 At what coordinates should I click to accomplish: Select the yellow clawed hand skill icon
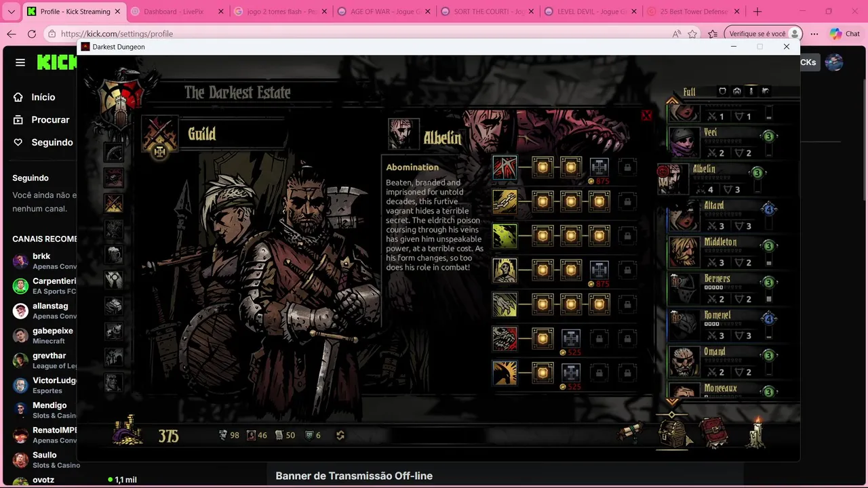click(505, 304)
